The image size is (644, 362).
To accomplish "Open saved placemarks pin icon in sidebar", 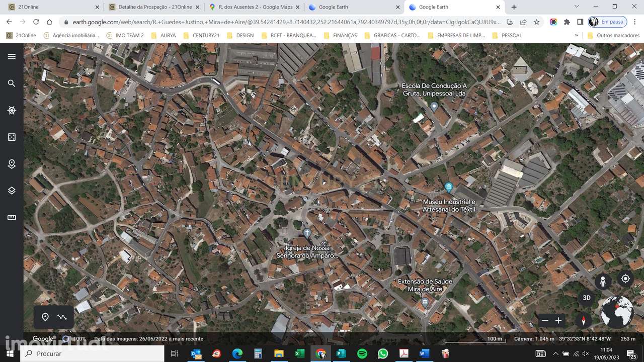I will coord(12,164).
